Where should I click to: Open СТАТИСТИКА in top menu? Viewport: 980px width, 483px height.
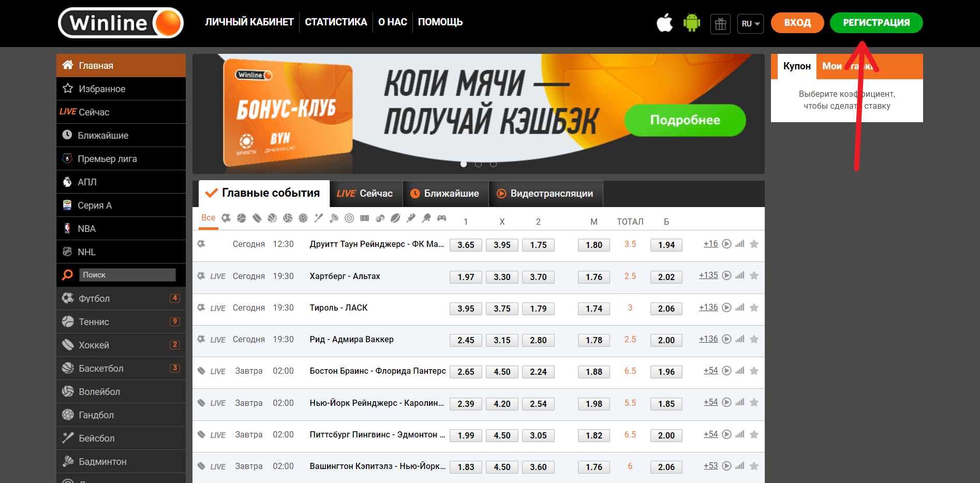336,22
